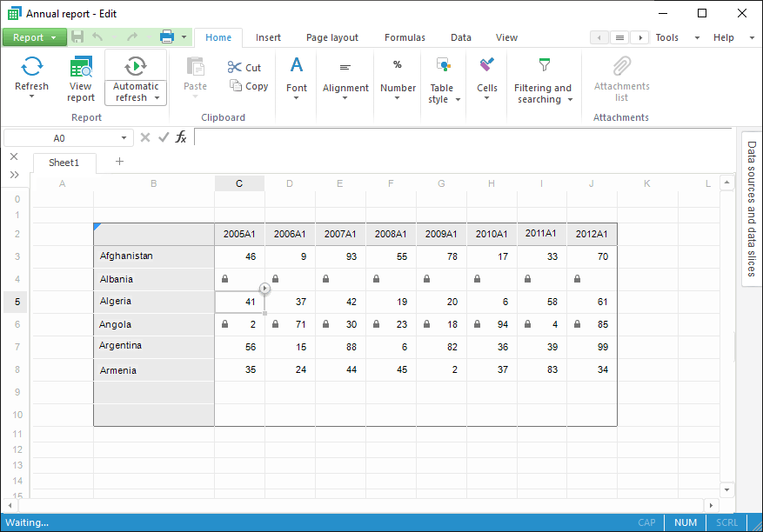Open the Filtering and searching funnel icon
This screenshot has height=532, width=763.
point(544,66)
